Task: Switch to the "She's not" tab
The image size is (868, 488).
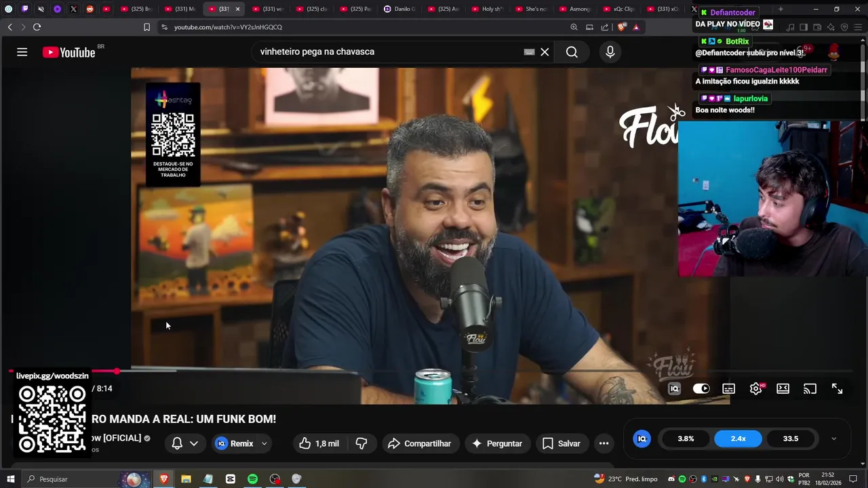Action: pyautogui.click(x=532, y=9)
